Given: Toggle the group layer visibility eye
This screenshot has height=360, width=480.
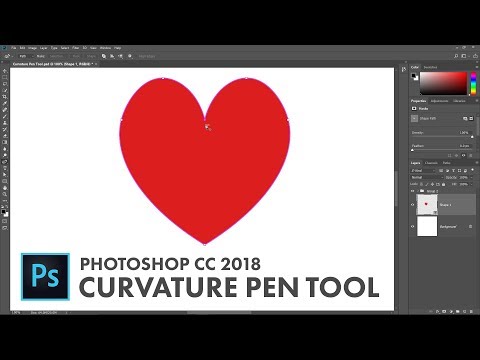Looking at the screenshot, I should [413, 191].
